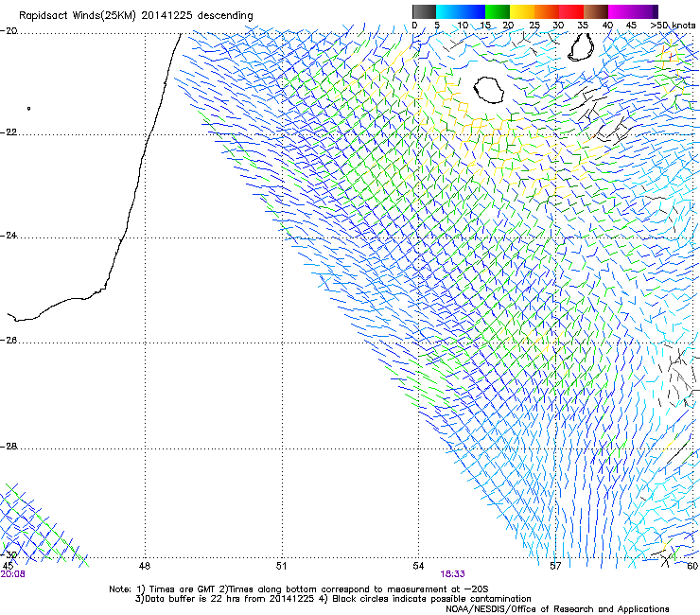Pick the magenta 40-45 knots legend swatch
Viewport: 700px width, 615px height.
click(x=621, y=11)
